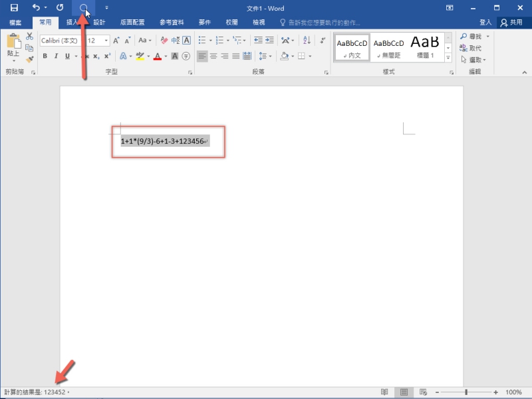Select the Paste icon
The height and width of the screenshot is (399, 532).
(13, 43)
